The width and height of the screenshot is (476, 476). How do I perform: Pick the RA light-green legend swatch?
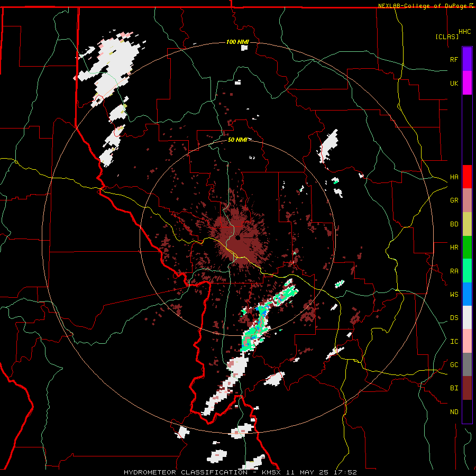click(x=467, y=271)
